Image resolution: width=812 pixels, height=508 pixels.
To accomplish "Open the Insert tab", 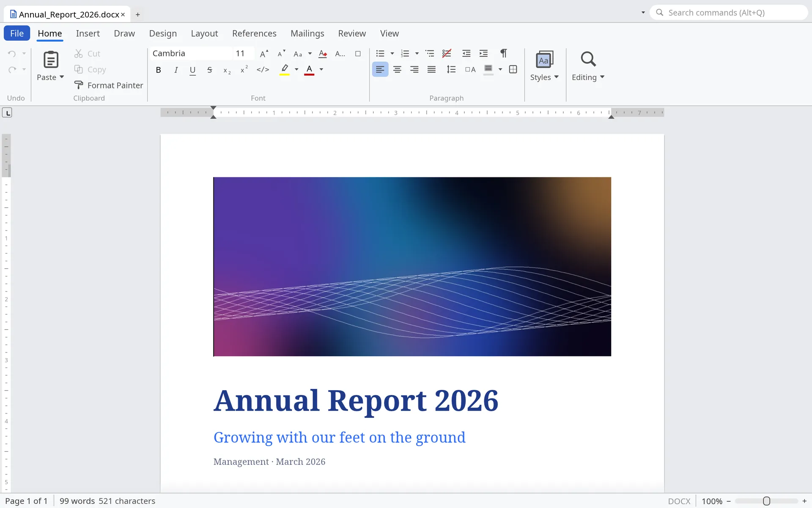I will [88, 33].
